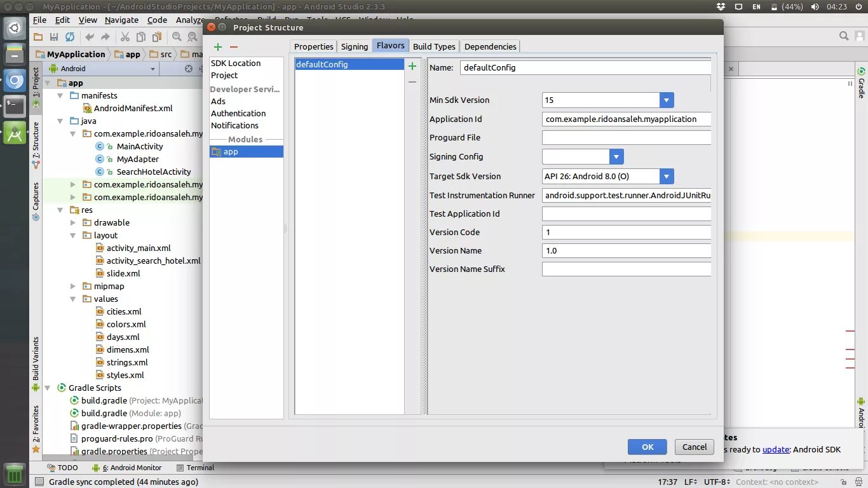Open the Terminal tool window button

click(195, 468)
